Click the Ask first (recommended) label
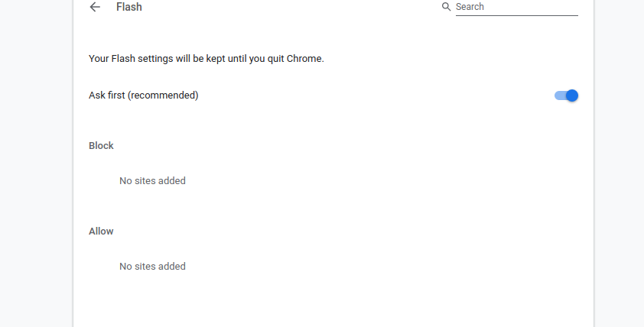Screen dimensions: 644x327 coord(143,96)
